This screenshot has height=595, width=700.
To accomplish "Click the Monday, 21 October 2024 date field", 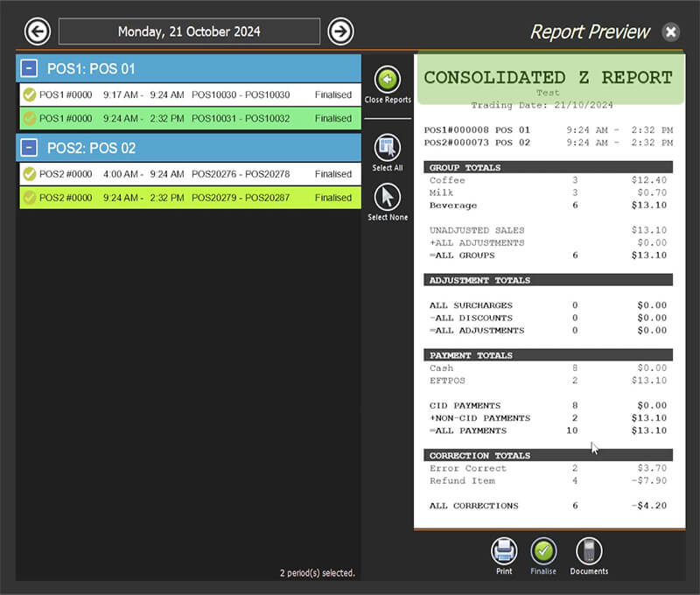I will point(189,31).
